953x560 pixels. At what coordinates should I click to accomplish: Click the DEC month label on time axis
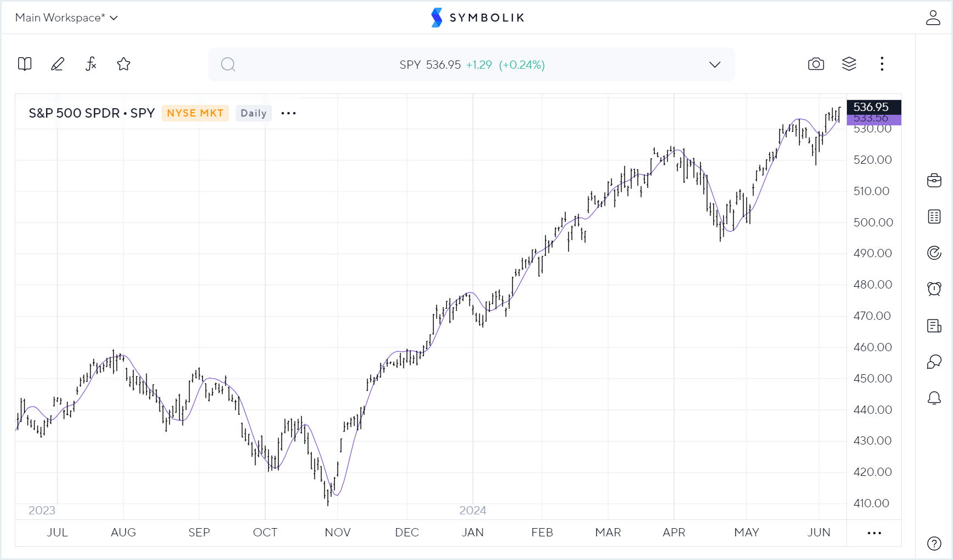tap(407, 533)
